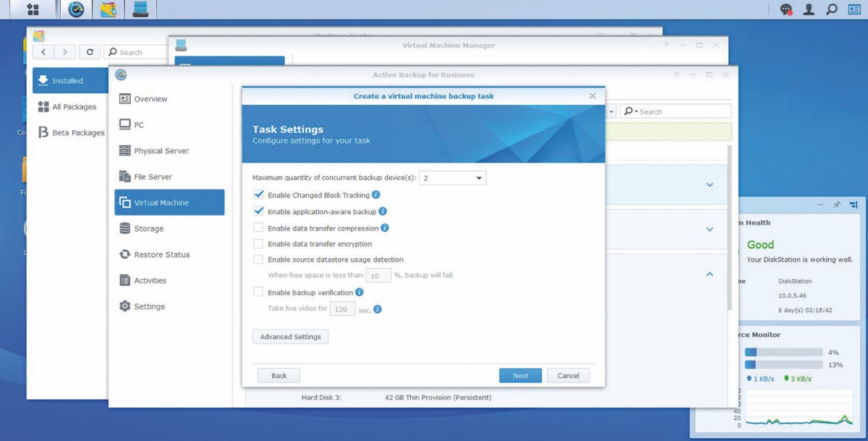Collapse the expanded task row using up chevron
This screenshot has width=868, height=441.
pos(710,275)
